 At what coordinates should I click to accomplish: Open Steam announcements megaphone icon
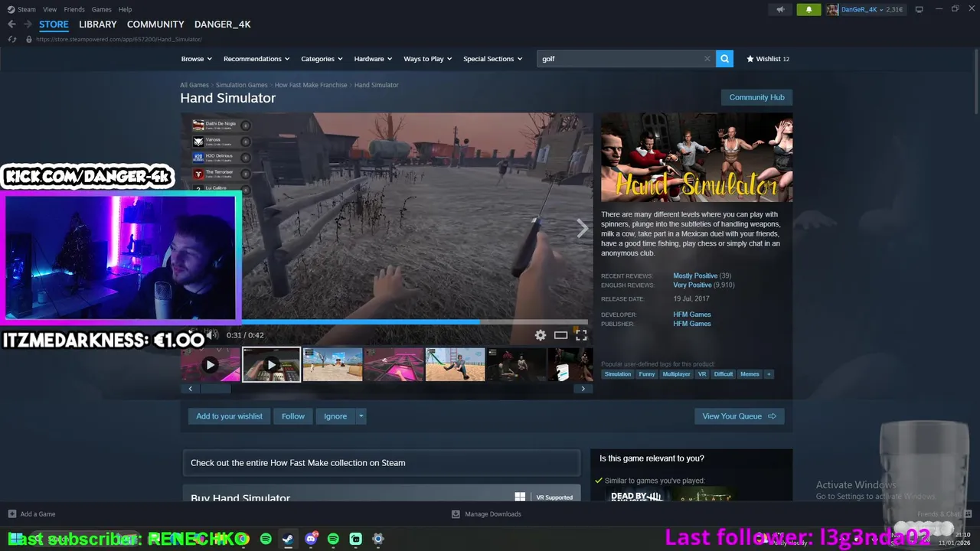(780, 9)
